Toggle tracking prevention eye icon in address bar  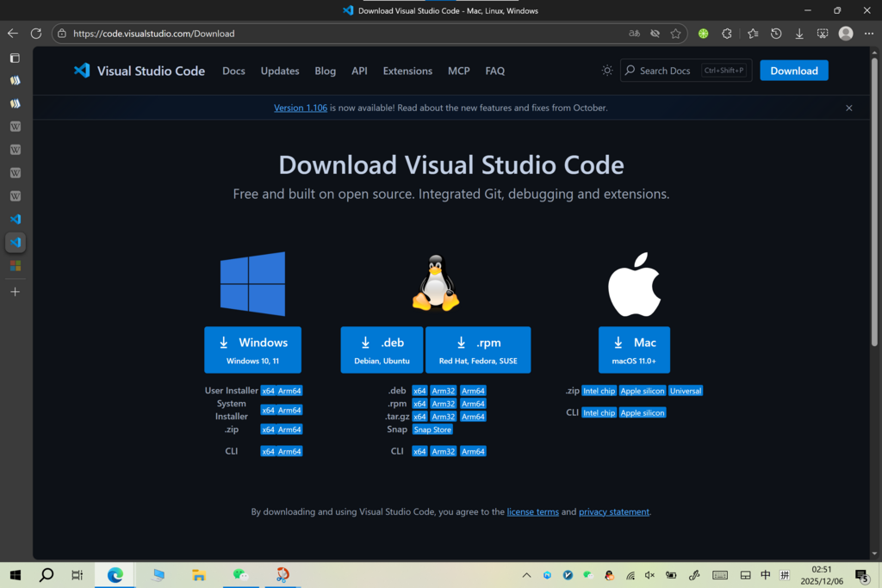(x=655, y=33)
